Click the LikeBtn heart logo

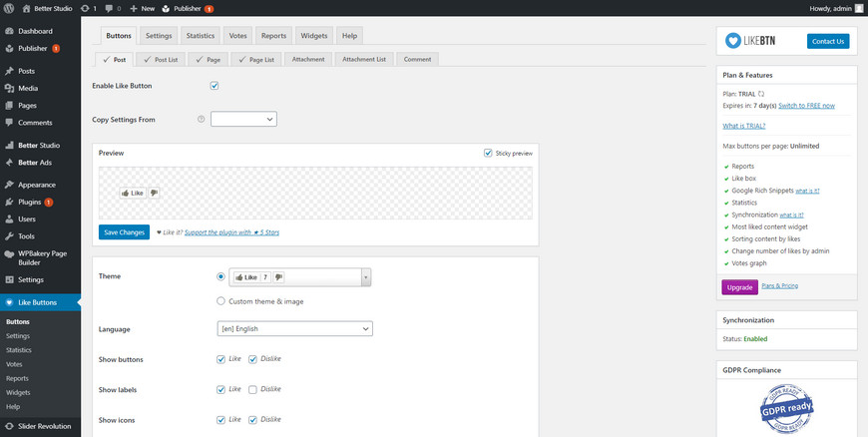(733, 41)
